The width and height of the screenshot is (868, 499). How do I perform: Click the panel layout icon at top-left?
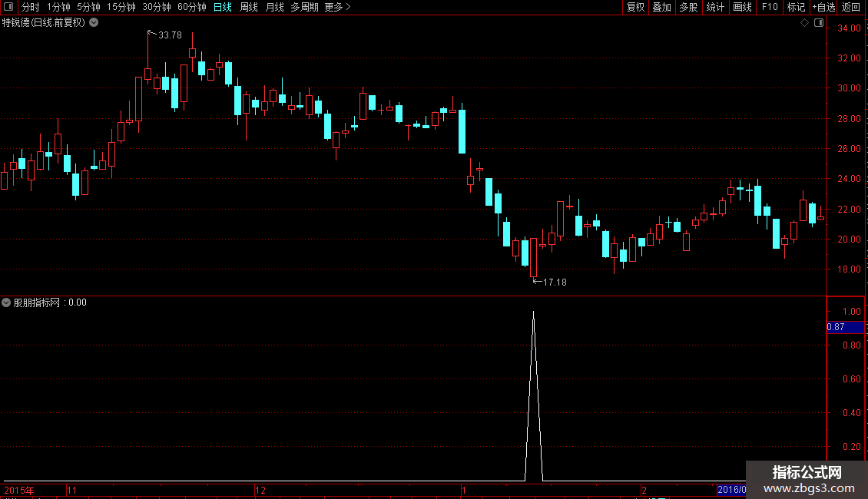point(8,7)
